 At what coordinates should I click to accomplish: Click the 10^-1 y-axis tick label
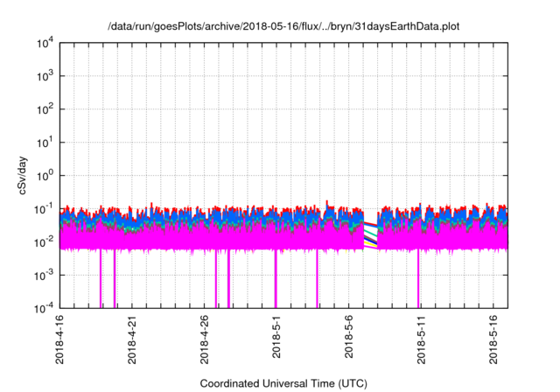pyautogui.click(x=44, y=209)
